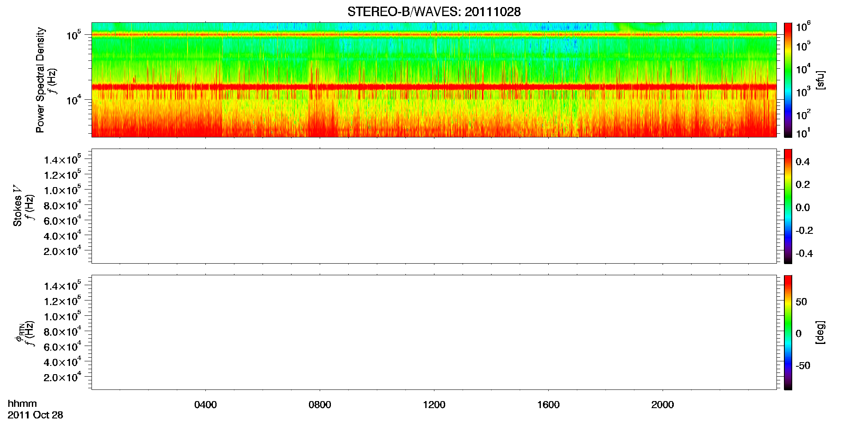Click the 2011 Oct 28 date label

pos(35,415)
